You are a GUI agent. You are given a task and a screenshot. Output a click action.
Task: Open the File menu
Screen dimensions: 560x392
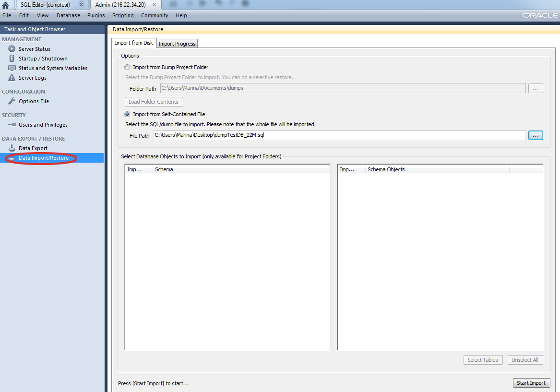click(7, 15)
